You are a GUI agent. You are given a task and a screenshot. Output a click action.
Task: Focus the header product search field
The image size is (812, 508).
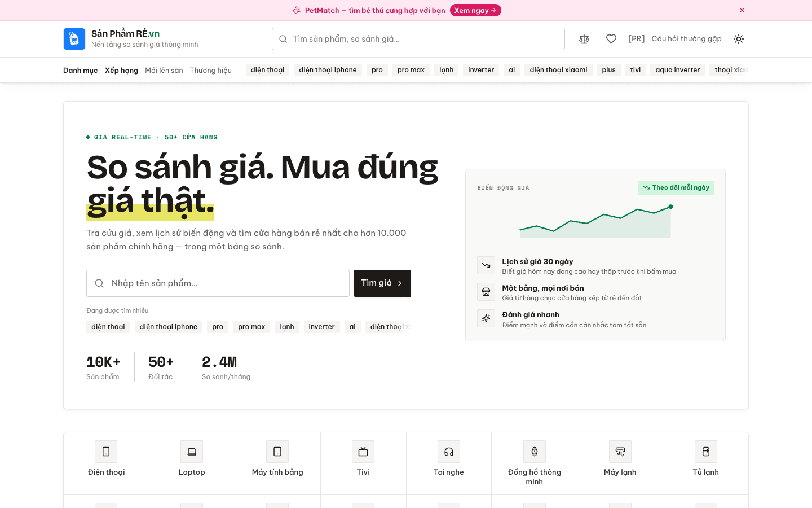(x=418, y=39)
